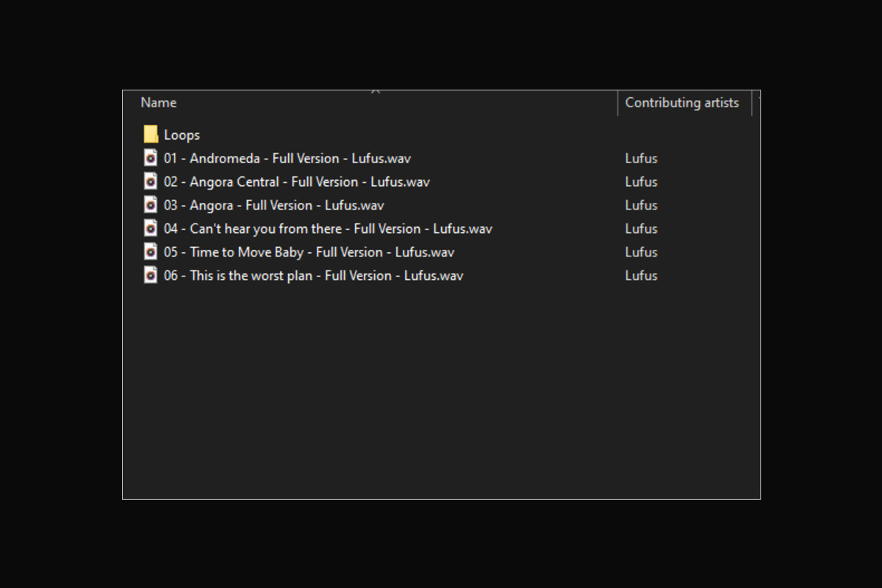Select 01 - Andromeda - Full Version - Lufus.wav
The height and width of the screenshot is (588, 882).
(287, 158)
